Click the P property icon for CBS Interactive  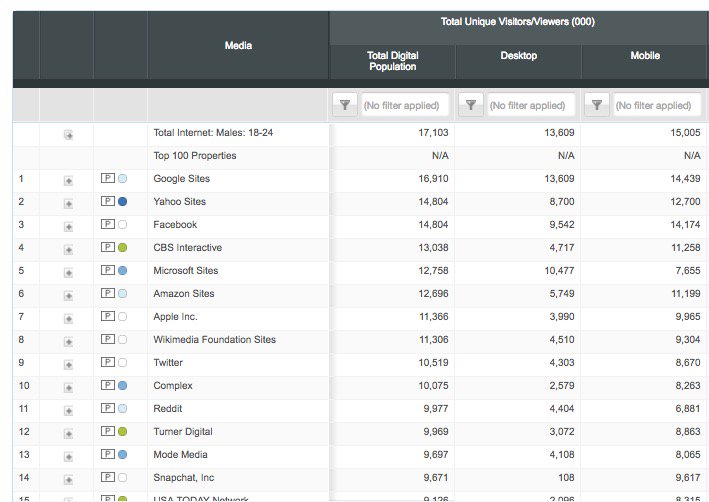(108, 247)
